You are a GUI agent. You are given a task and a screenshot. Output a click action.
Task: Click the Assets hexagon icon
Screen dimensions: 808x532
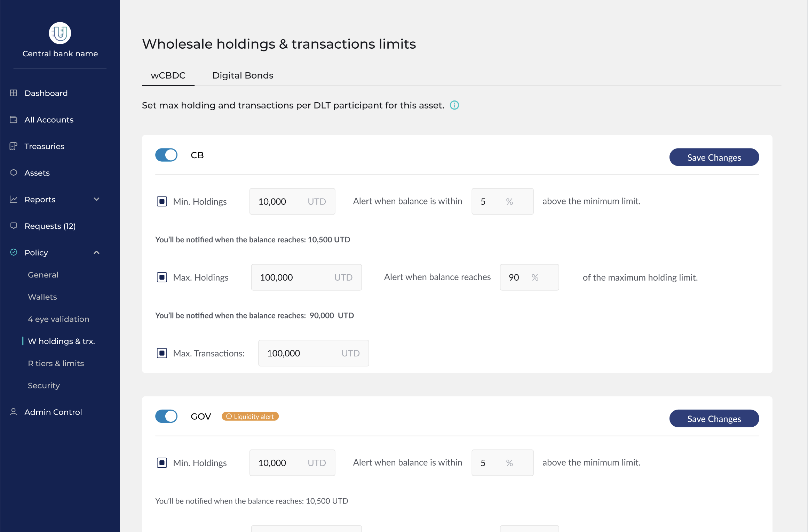pyautogui.click(x=14, y=173)
